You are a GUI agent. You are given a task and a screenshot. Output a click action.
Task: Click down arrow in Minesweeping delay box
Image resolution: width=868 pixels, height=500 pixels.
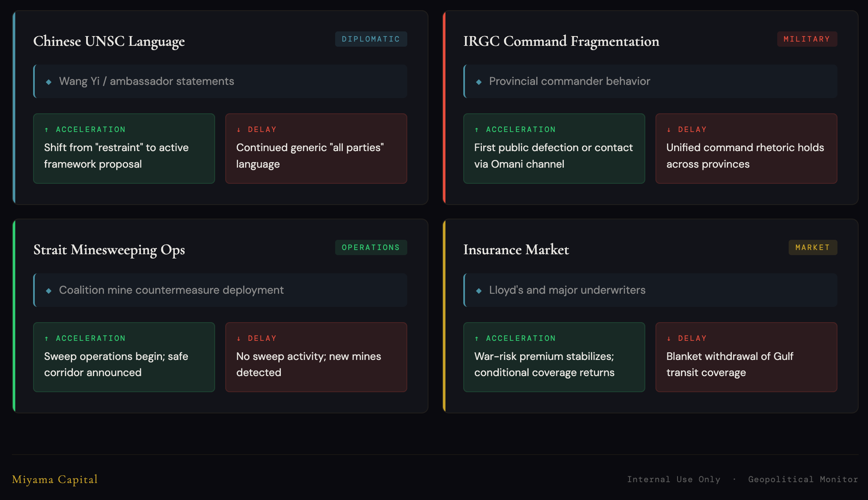click(x=239, y=339)
